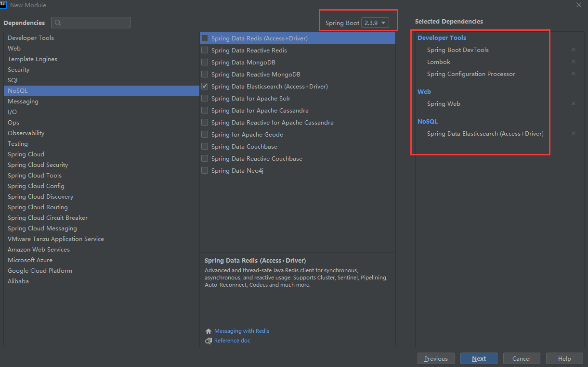Remove Spring Web from selected dependencies
The height and width of the screenshot is (367, 588).
[573, 103]
